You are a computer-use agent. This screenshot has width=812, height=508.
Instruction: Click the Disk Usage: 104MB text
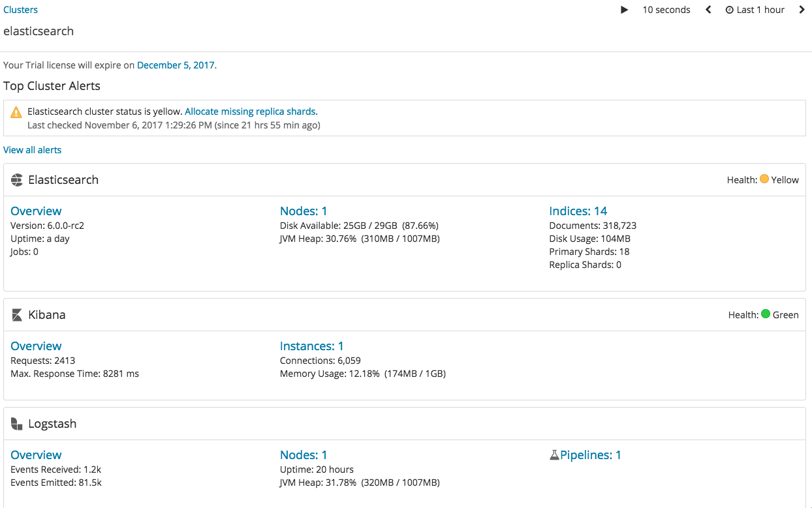(590, 239)
